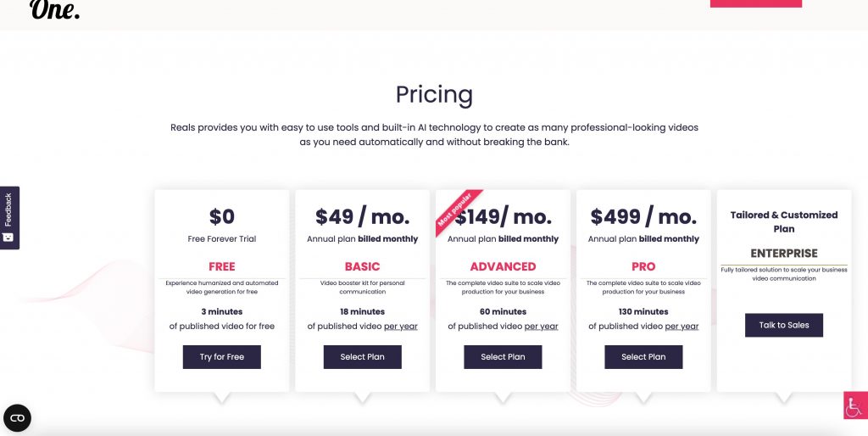Choose Select Plan under the Advanced plan
868x436 pixels.
tap(503, 357)
